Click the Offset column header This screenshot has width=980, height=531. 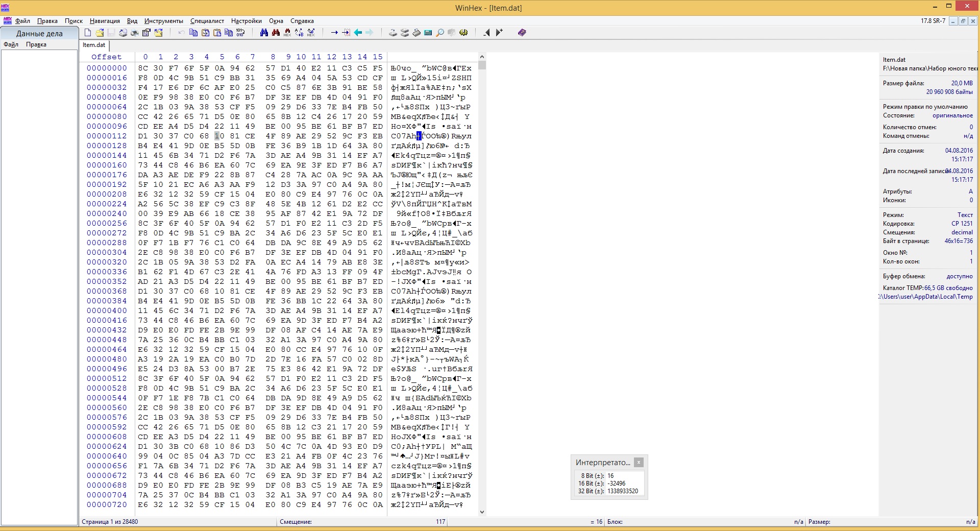[107, 57]
